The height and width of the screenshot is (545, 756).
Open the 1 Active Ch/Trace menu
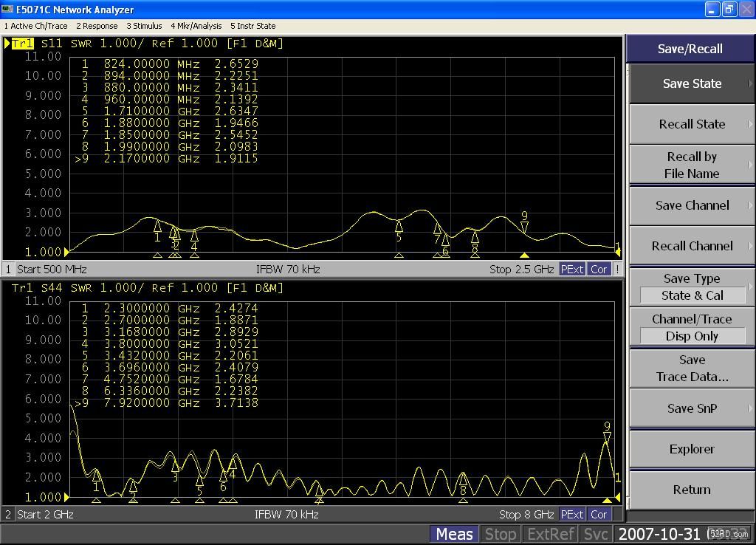35,26
